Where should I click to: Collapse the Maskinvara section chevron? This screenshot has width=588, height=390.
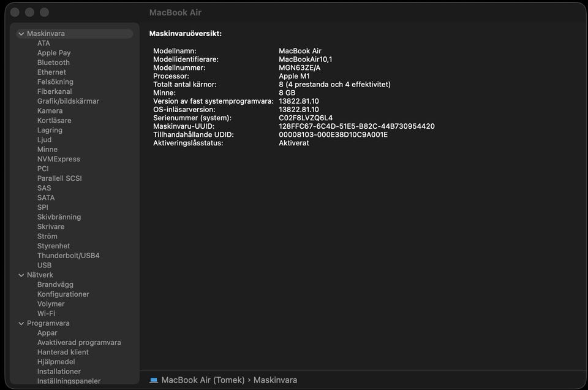(21, 34)
